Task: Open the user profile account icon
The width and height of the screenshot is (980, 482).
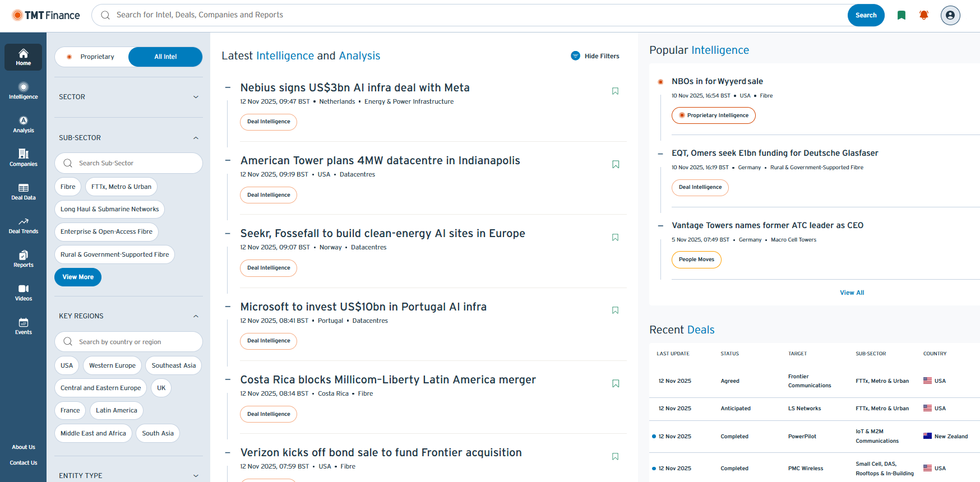Action: click(950, 15)
